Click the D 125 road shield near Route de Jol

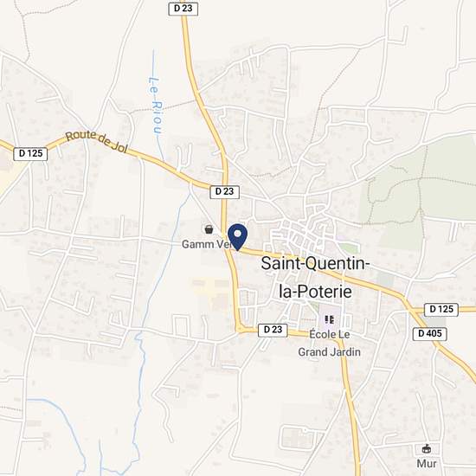30,153
